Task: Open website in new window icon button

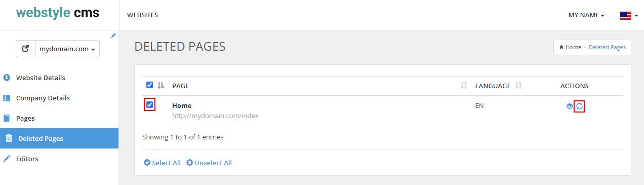Action: click(x=25, y=49)
